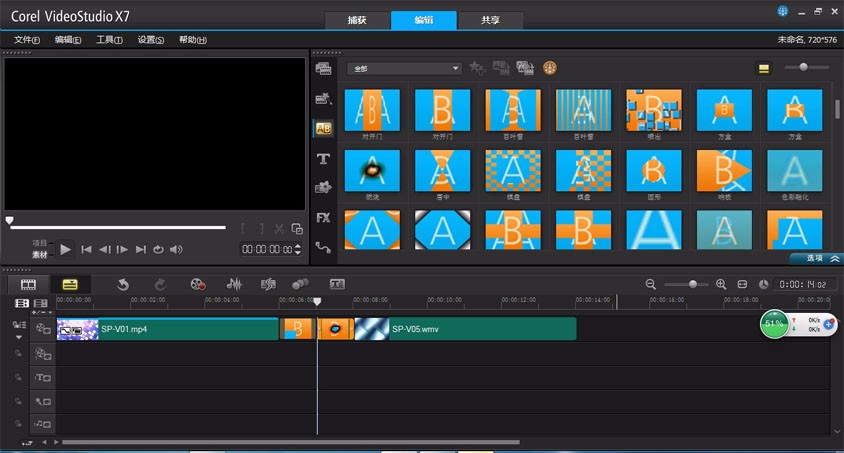
Task: Open the Title (T) library
Action: click(x=323, y=159)
